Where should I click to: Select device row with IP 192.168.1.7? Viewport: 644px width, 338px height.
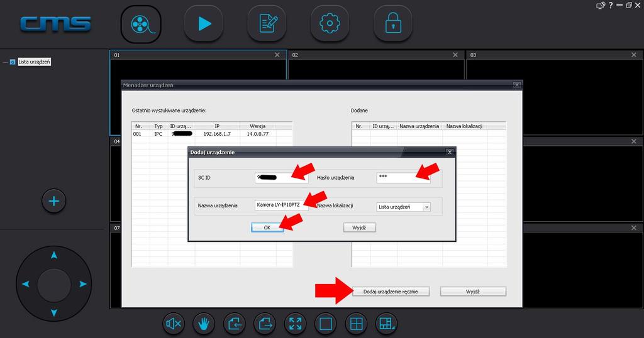pyautogui.click(x=212, y=134)
